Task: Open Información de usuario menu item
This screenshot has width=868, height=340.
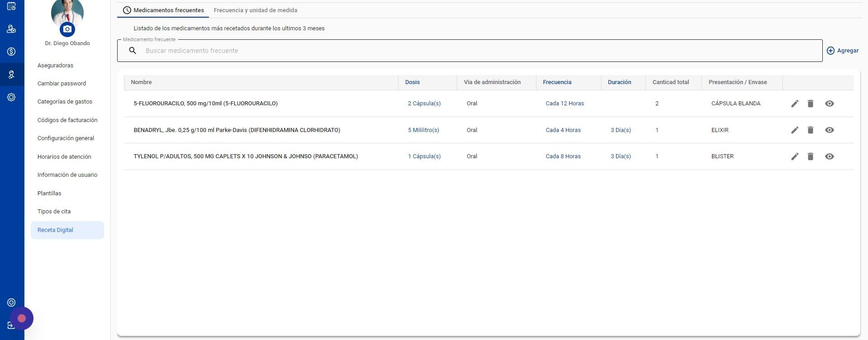Action: (67, 175)
